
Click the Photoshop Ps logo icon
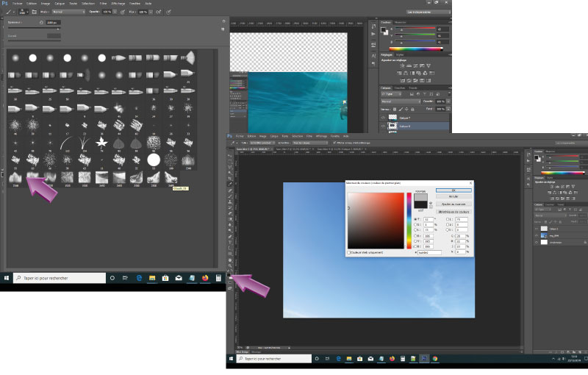[4, 4]
